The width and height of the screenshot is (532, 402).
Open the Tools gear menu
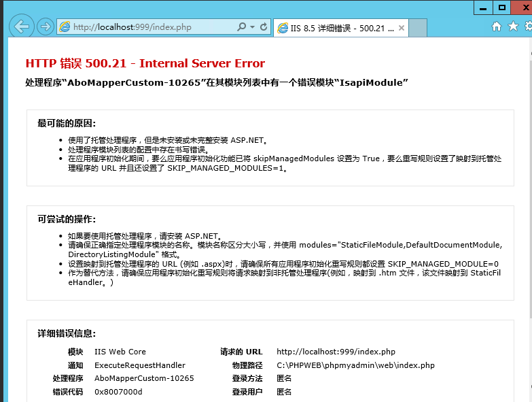(529, 26)
